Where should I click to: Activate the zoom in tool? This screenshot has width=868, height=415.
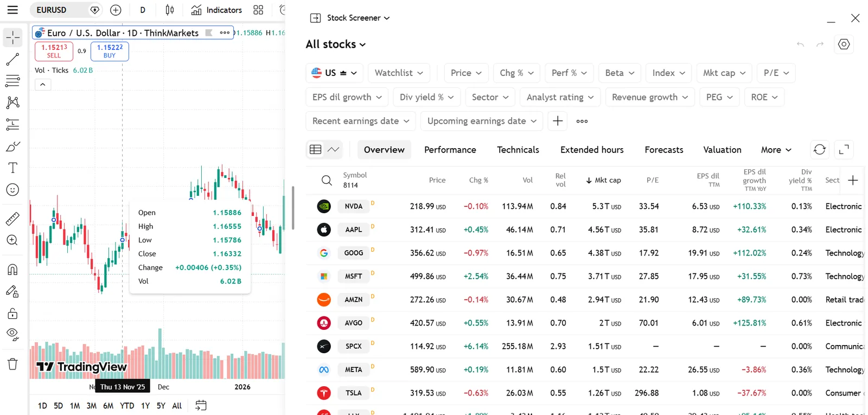click(x=12, y=240)
